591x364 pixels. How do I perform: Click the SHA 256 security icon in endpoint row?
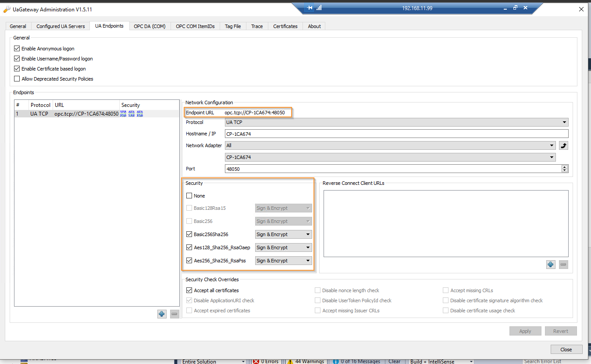[x=123, y=113]
